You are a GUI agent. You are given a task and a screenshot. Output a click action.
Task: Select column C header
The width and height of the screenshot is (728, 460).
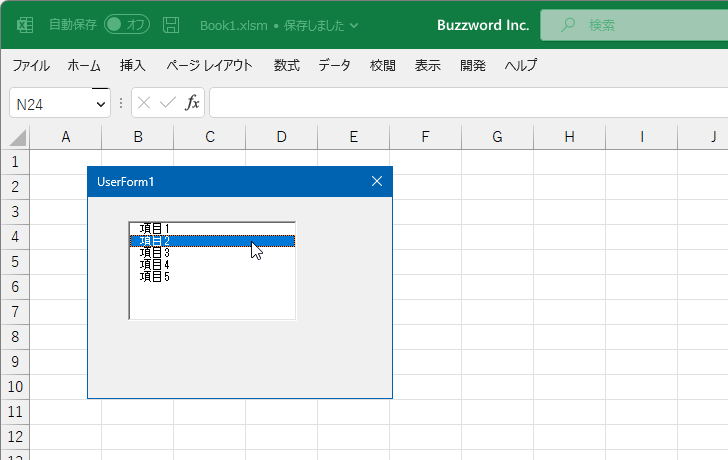(209, 137)
